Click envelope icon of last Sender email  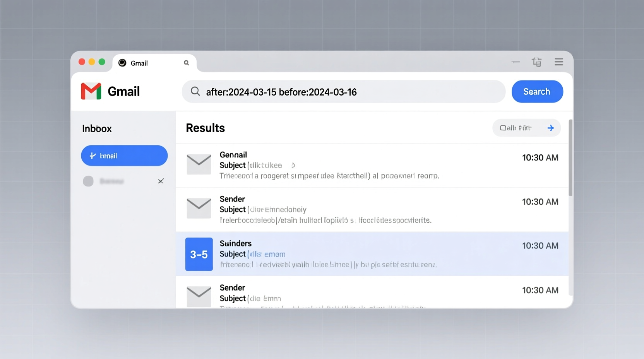199,296
